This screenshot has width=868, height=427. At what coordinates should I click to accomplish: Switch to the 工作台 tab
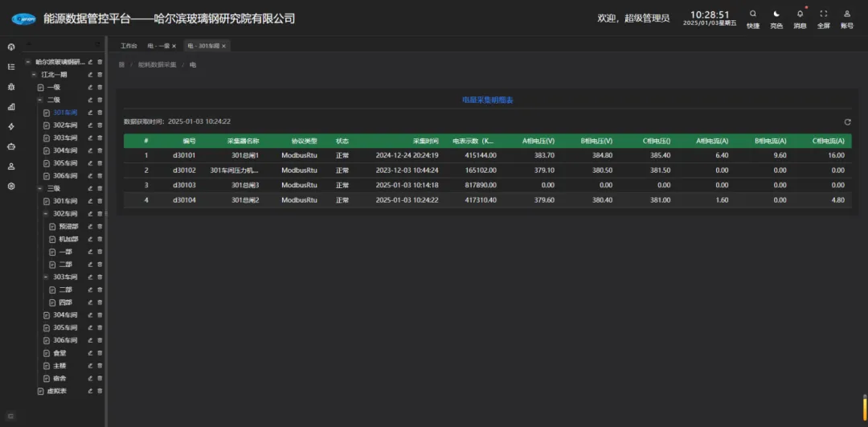[x=129, y=46]
